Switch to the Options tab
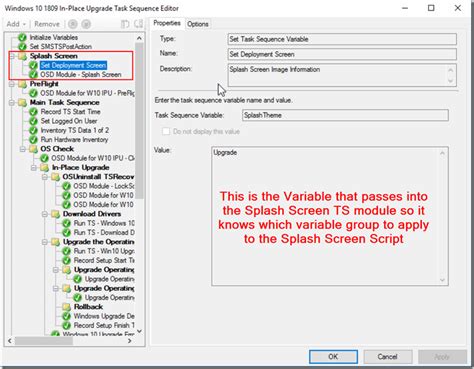 tap(198, 24)
